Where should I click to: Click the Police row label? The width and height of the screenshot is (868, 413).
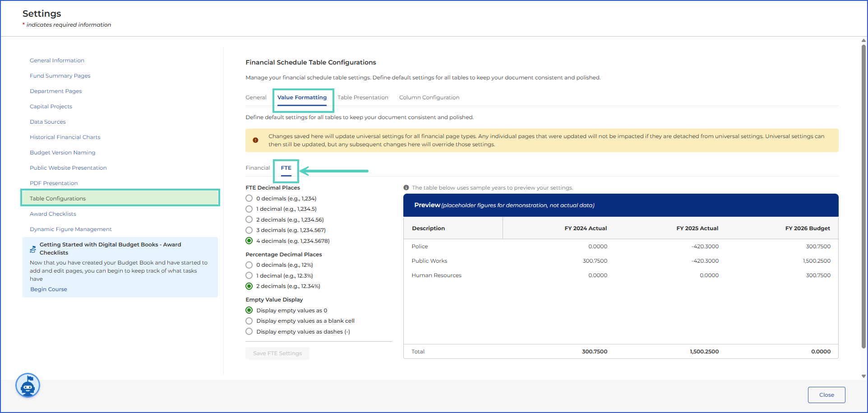[x=420, y=246]
